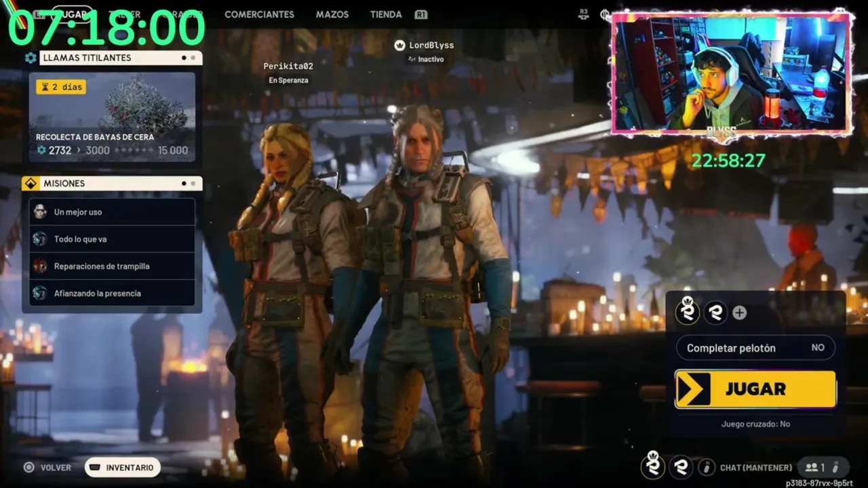Start match with yellow JUGAR button
The width and height of the screenshot is (868, 488).
755,389
